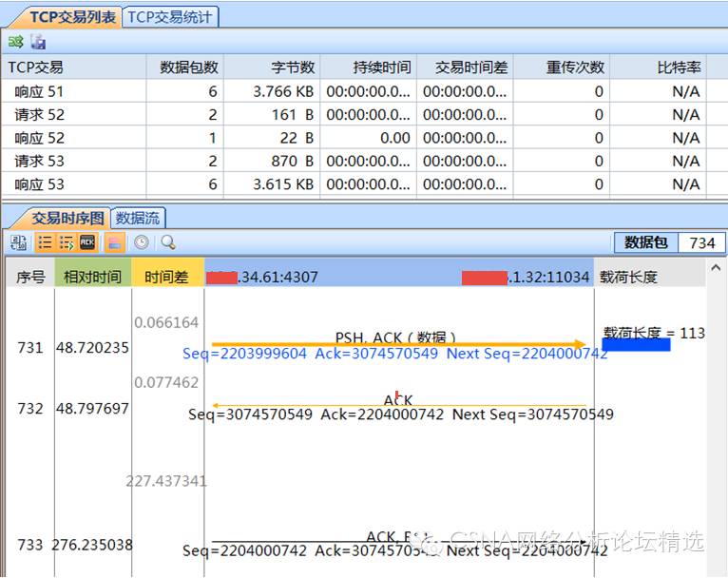728x578 pixels.
Task: Click the 载荷长度 = 113 label
Action: coord(654,333)
